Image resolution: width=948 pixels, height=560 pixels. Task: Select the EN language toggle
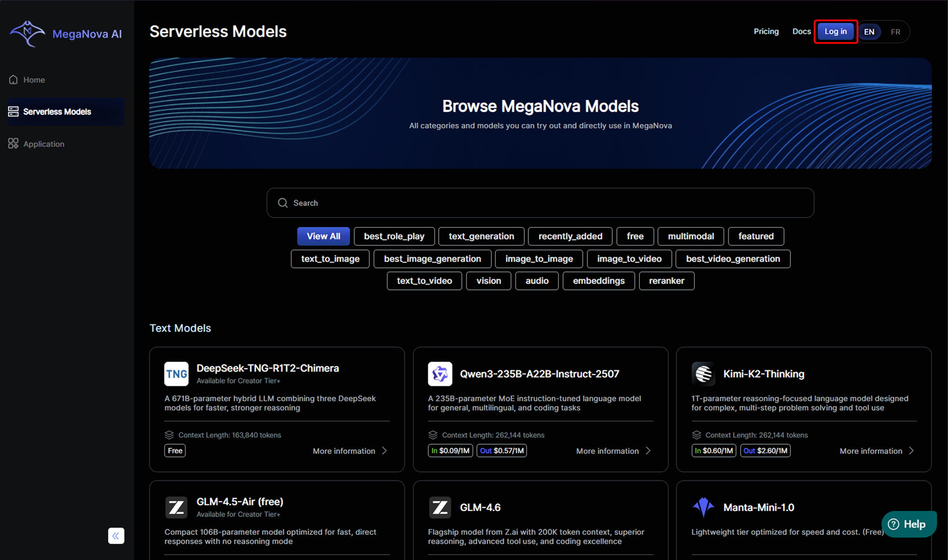[869, 32]
